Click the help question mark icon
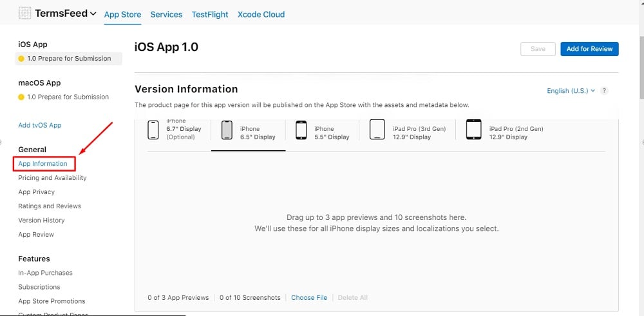The height and width of the screenshot is (316, 644). tap(604, 91)
